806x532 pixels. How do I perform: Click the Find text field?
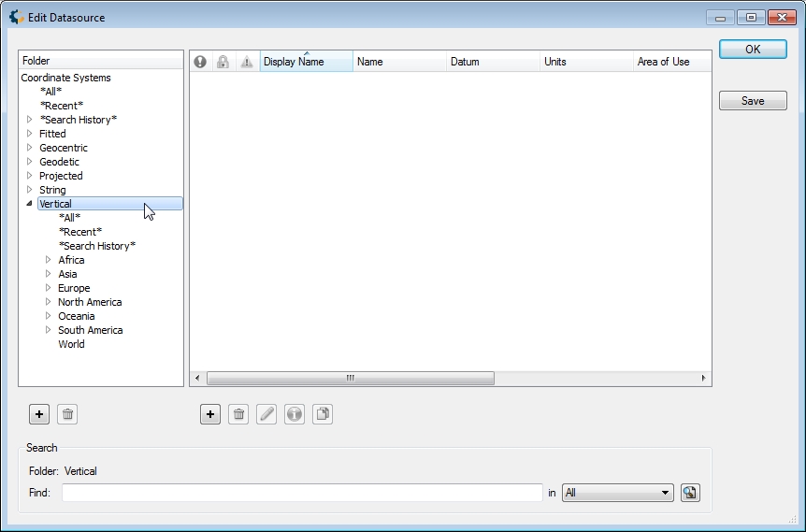point(301,493)
